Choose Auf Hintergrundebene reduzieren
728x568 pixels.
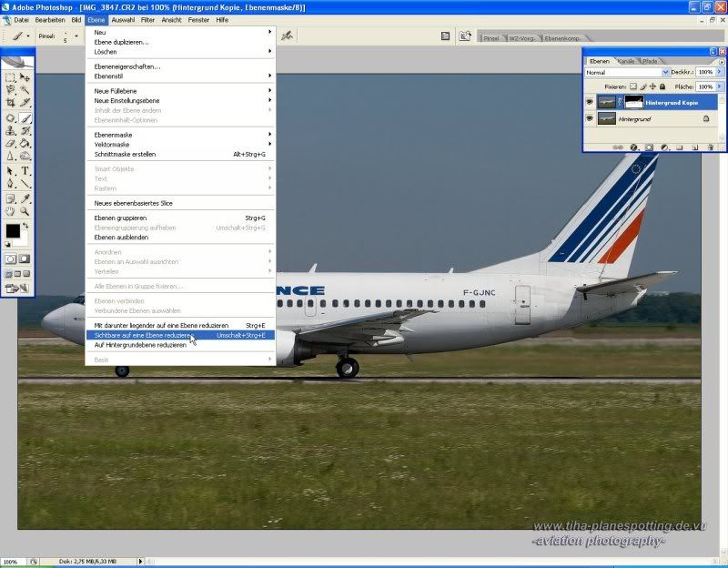click(x=180, y=345)
